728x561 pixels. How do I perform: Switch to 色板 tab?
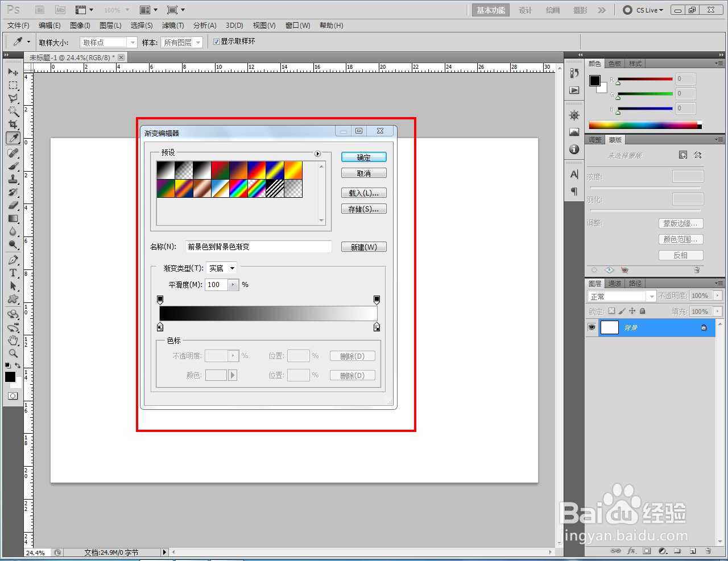click(615, 64)
